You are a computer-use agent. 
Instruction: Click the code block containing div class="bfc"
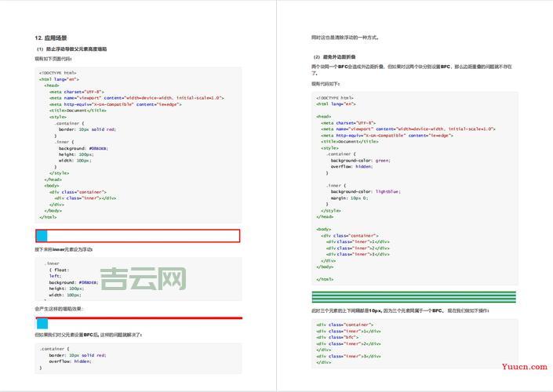tap(414, 343)
